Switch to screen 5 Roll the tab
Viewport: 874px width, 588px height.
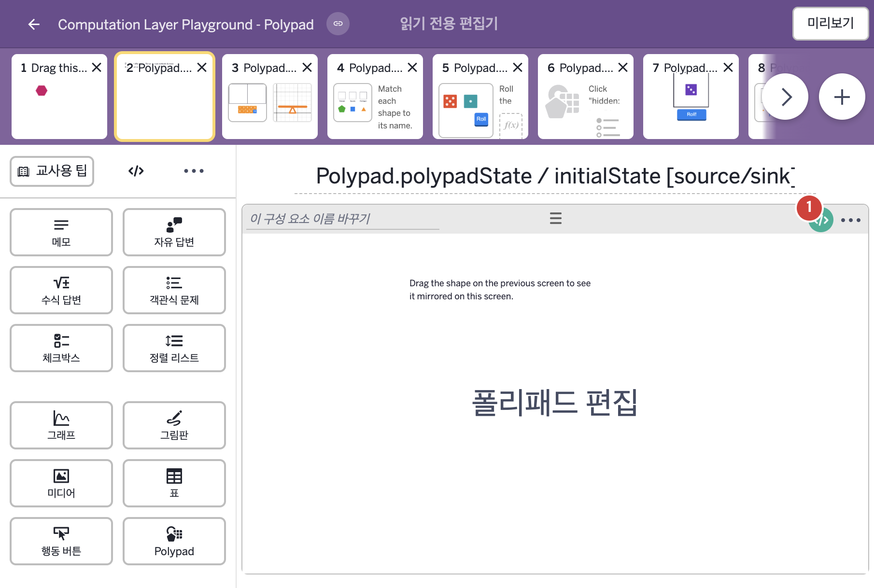pyautogui.click(x=480, y=97)
